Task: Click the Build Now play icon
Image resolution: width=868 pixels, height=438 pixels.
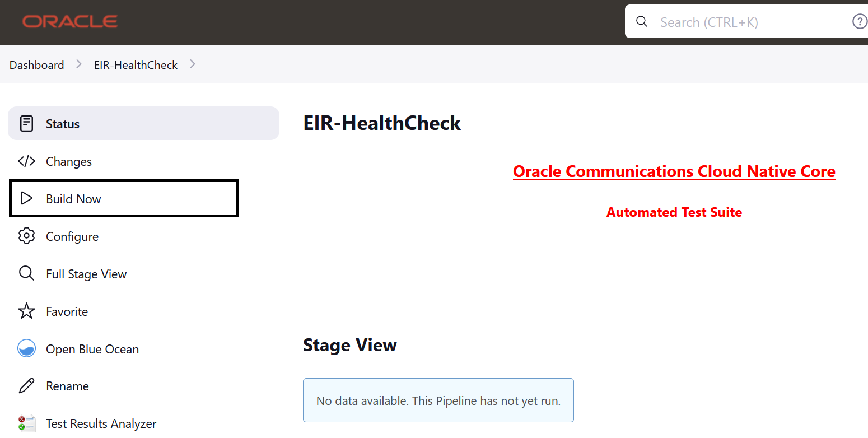Action: (x=26, y=198)
